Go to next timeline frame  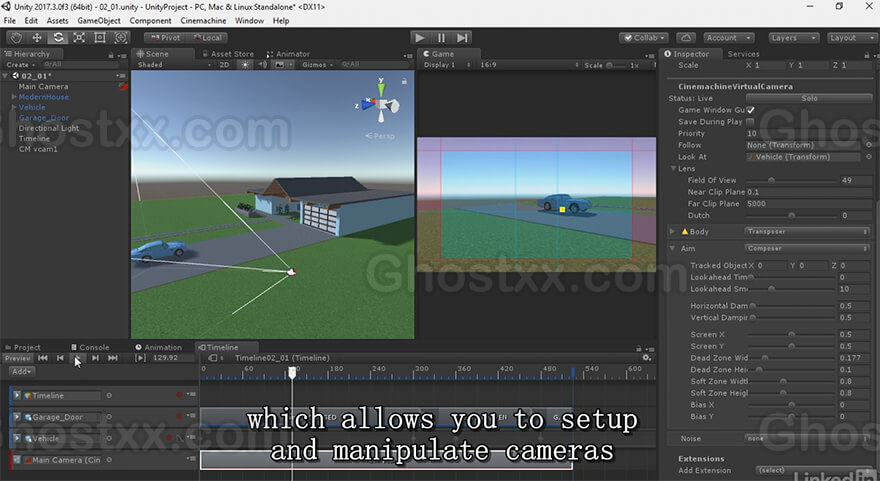pos(95,358)
